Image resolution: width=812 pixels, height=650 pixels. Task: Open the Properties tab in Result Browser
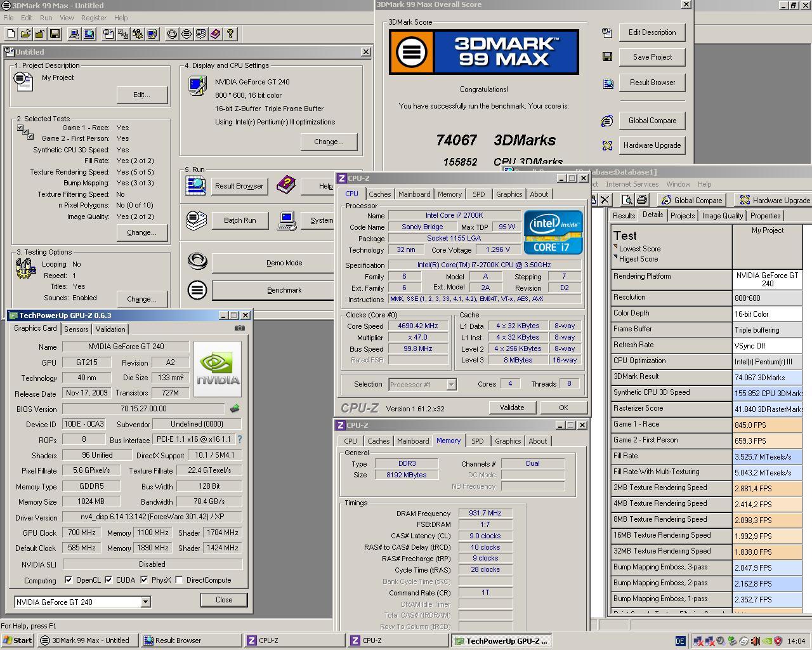coord(765,216)
